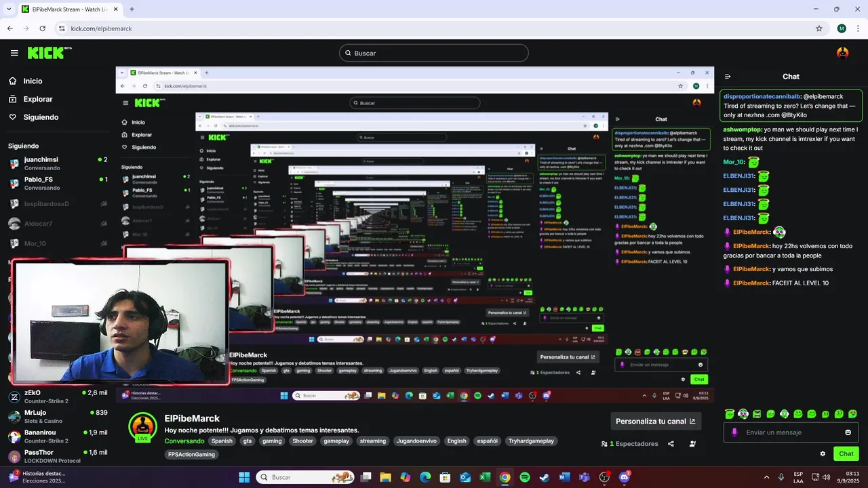Select the heart-eyes emote at row end
This screenshot has width=868, height=488.
tap(852, 413)
